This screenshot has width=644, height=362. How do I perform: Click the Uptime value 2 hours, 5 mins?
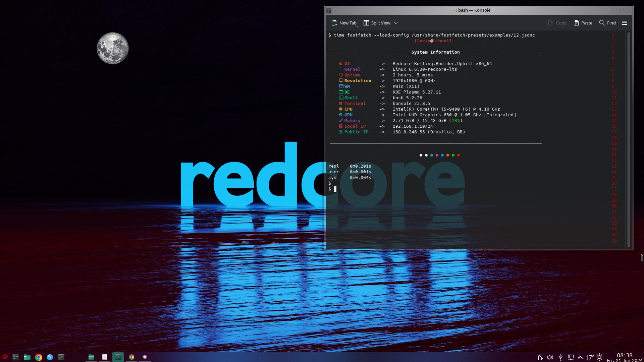click(413, 75)
